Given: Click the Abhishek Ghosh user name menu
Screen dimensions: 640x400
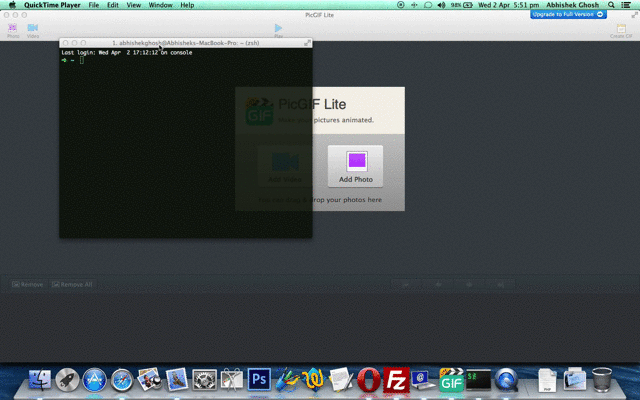Looking at the screenshot, I should 572,5.
